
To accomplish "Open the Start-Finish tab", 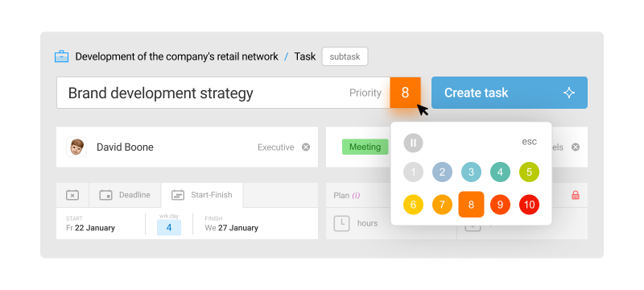I will pyautogui.click(x=202, y=195).
